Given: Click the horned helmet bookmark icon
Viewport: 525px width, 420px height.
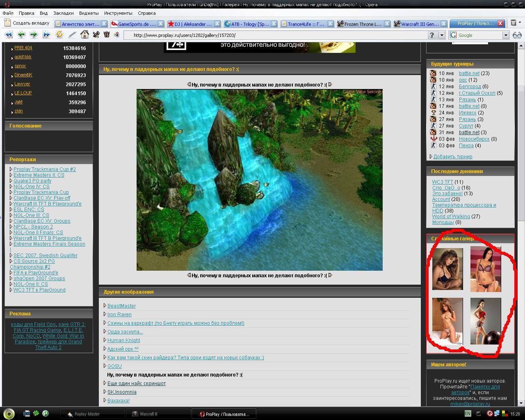Looking at the screenshot, I should pyautogui.click(x=107, y=35).
